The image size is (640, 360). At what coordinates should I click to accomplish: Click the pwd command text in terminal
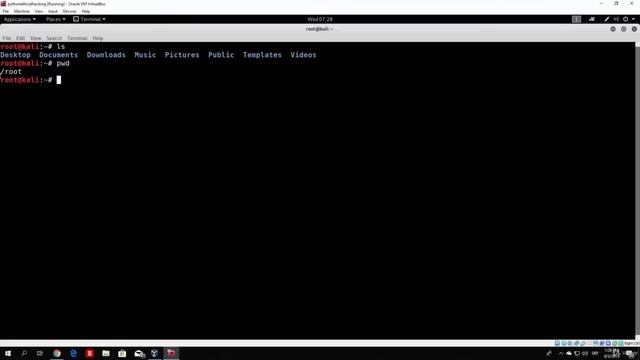63,63
